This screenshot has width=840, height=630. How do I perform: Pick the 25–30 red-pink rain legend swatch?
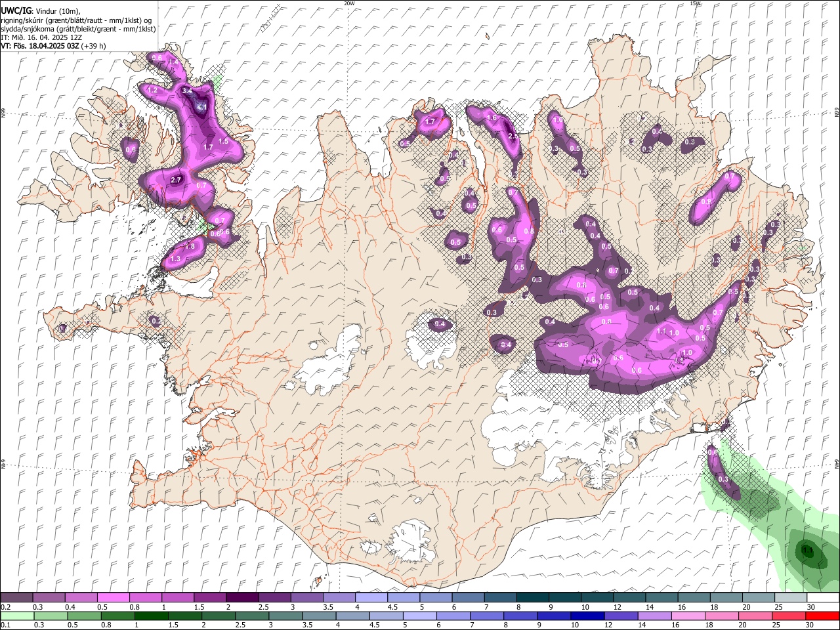tap(789, 616)
